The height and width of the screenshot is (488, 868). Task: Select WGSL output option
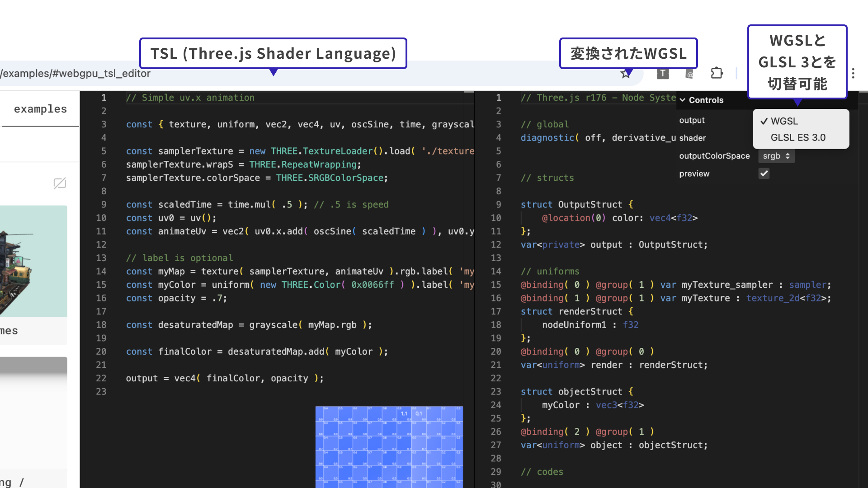(x=800, y=121)
